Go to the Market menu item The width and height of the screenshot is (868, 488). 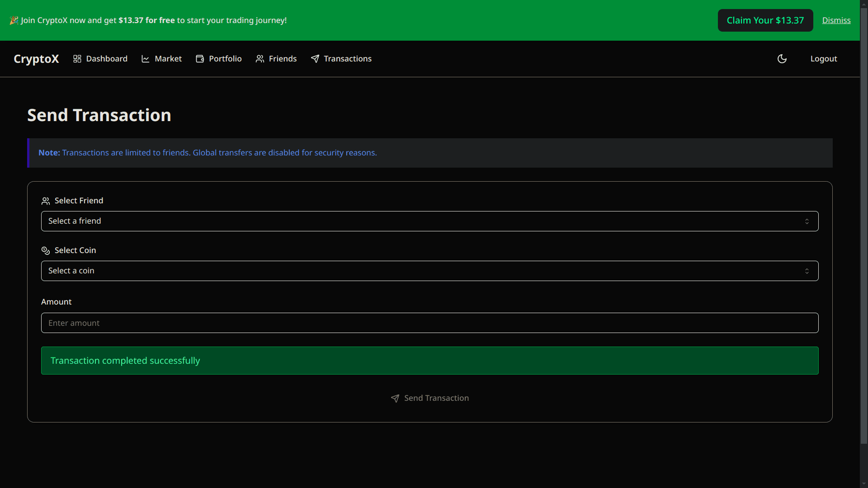point(168,59)
